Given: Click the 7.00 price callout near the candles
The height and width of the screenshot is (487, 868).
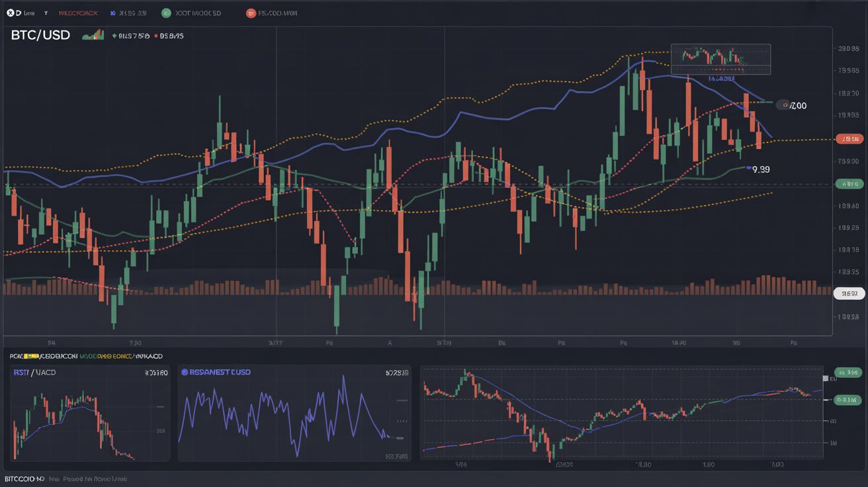Looking at the screenshot, I should 791,105.
